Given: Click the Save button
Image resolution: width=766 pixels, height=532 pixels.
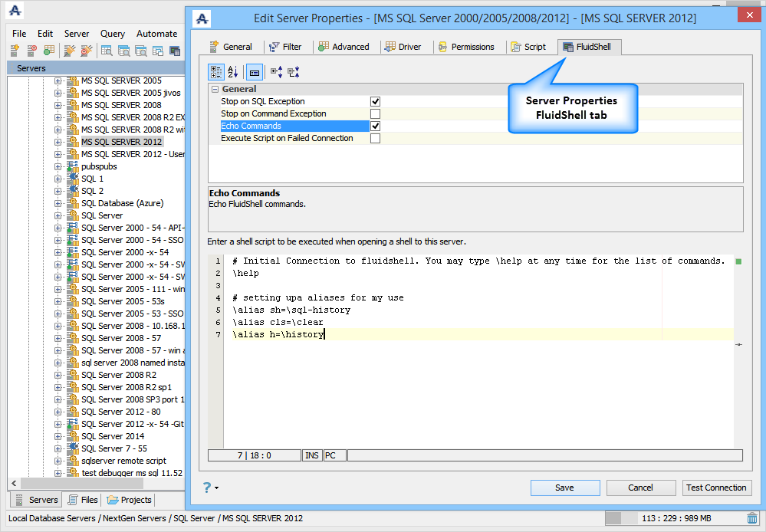Looking at the screenshot, I should pyautogui.click(x=564, y=488).
